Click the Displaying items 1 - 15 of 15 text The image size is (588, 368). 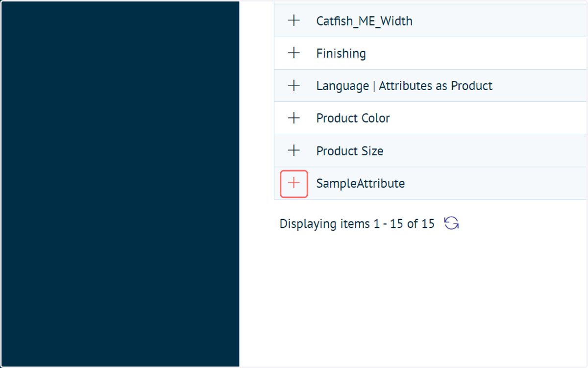coord(357,224)
